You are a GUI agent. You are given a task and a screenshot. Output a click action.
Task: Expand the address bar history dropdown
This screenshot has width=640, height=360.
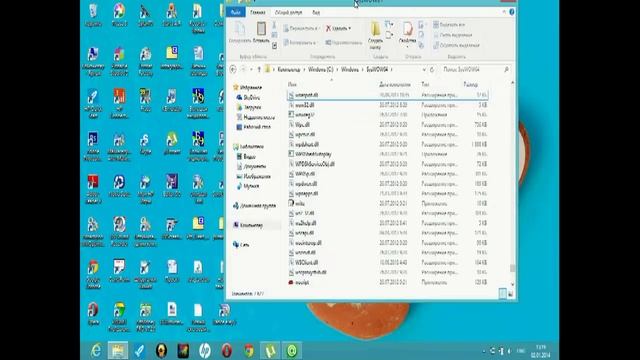[424, 70]
